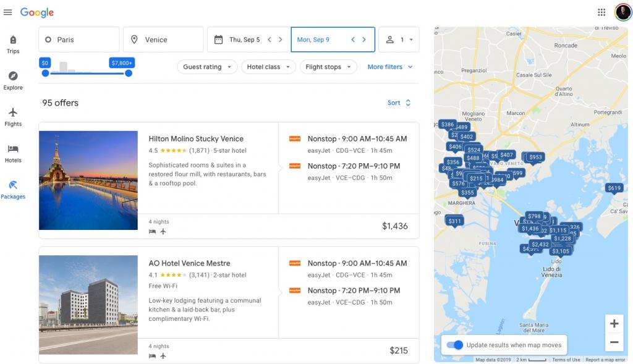
Task: Open the Sort options
Action: coord(399,103)
